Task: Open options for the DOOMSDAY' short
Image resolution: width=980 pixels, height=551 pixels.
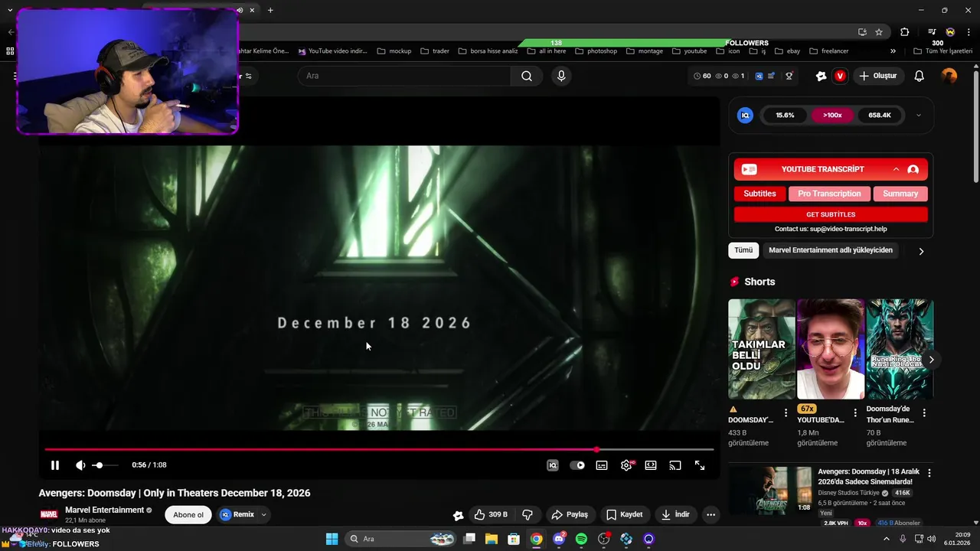Action: [x=786, y=413]
